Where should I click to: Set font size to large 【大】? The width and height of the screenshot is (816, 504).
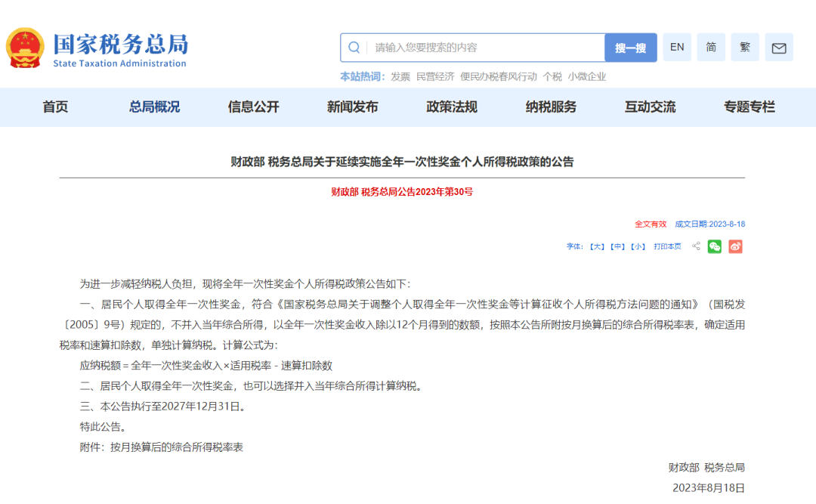coord(597,247)
